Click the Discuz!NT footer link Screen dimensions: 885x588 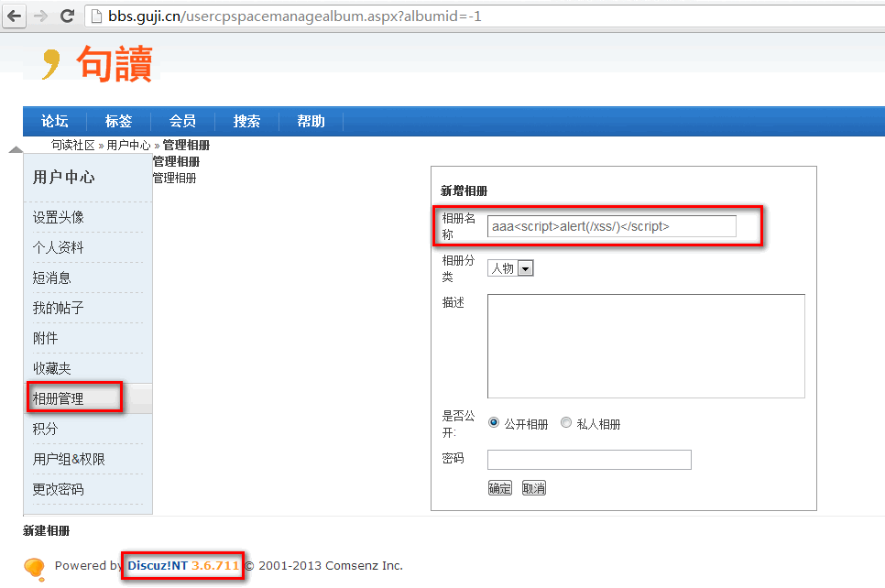[183, 565]
